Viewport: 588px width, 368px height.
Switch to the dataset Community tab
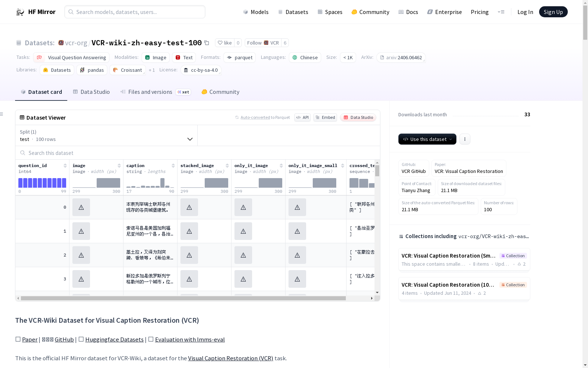[220, 92]
